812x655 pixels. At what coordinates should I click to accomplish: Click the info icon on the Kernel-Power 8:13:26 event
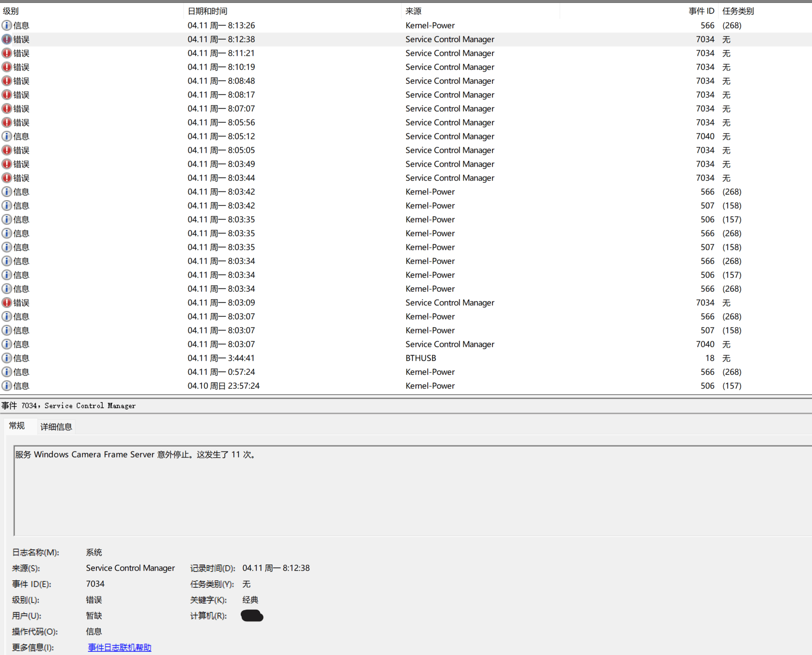click(x=7, y=25)
